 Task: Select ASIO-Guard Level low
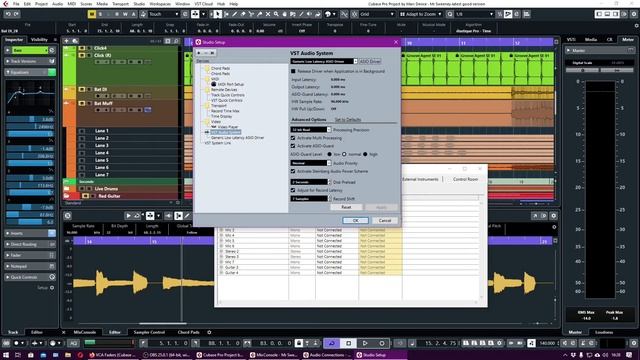click(329, 154)
